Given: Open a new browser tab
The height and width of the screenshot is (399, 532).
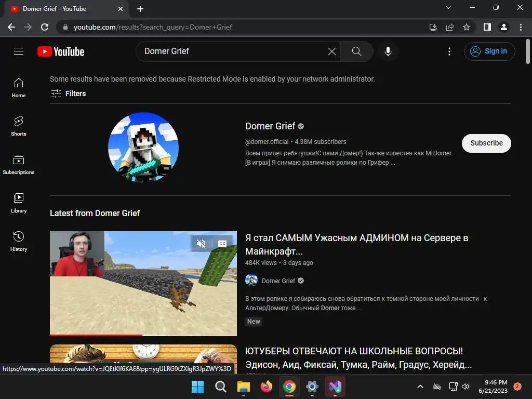Looking at the screenshot, I should tap(140, 9).
